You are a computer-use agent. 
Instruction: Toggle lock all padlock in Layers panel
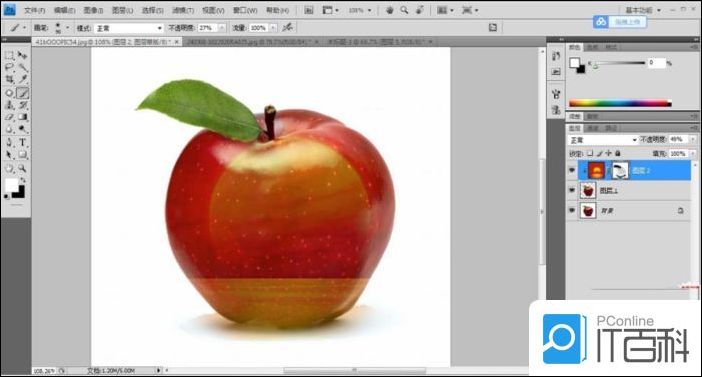[618, 154]
